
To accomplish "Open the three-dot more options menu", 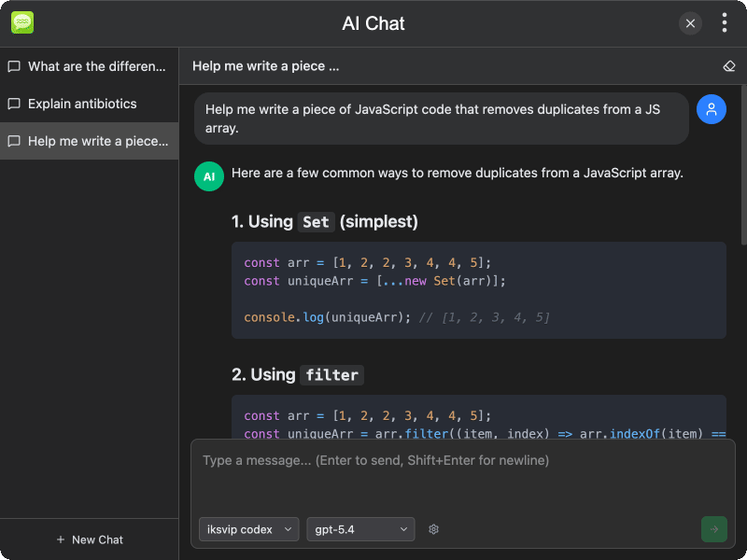I will tap(725, 23).
